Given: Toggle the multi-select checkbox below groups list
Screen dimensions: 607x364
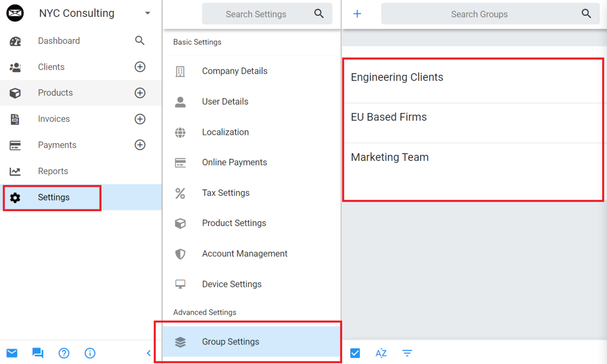Looking at the screenshot, I should (x=355, y=353).
